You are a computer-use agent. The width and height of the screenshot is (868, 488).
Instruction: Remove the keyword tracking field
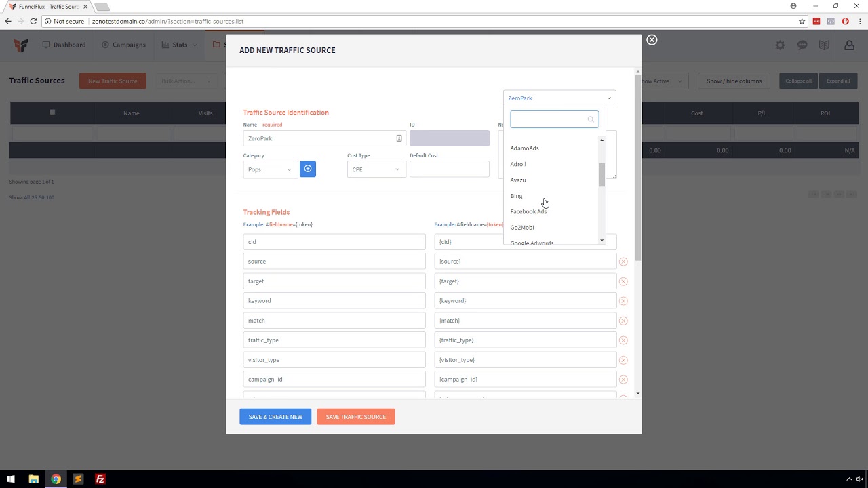coord(623,301)
